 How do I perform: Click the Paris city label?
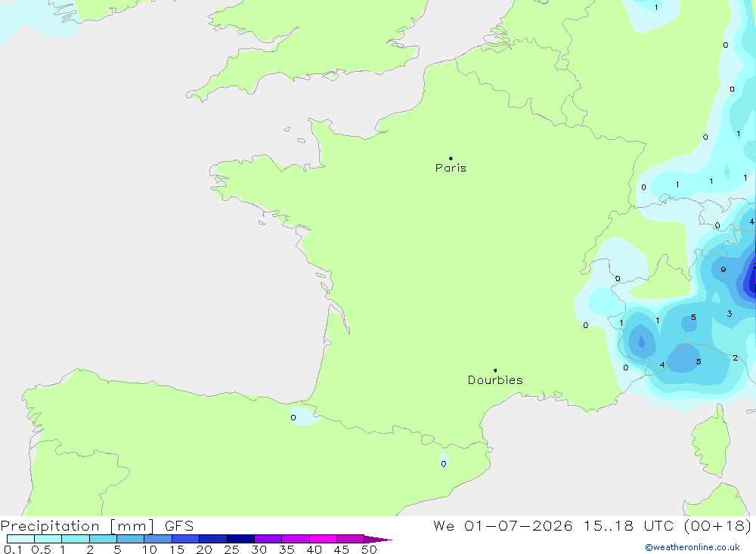tap(451, 168)
